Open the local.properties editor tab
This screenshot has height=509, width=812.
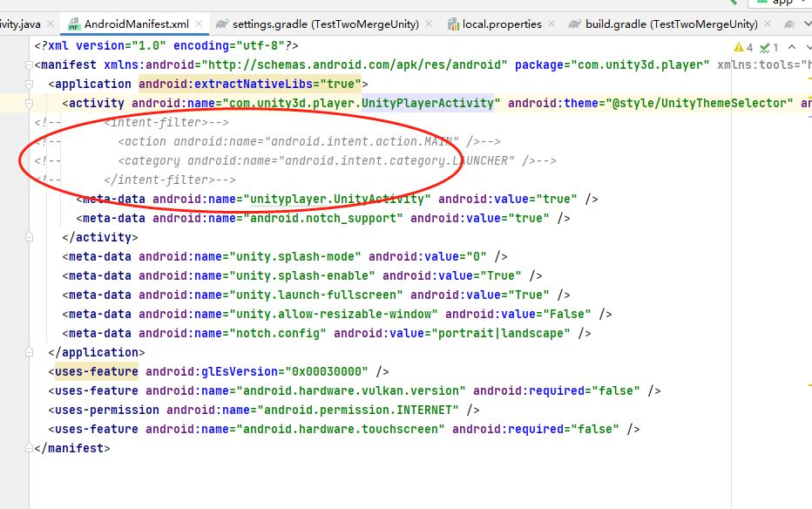[503, 24]
